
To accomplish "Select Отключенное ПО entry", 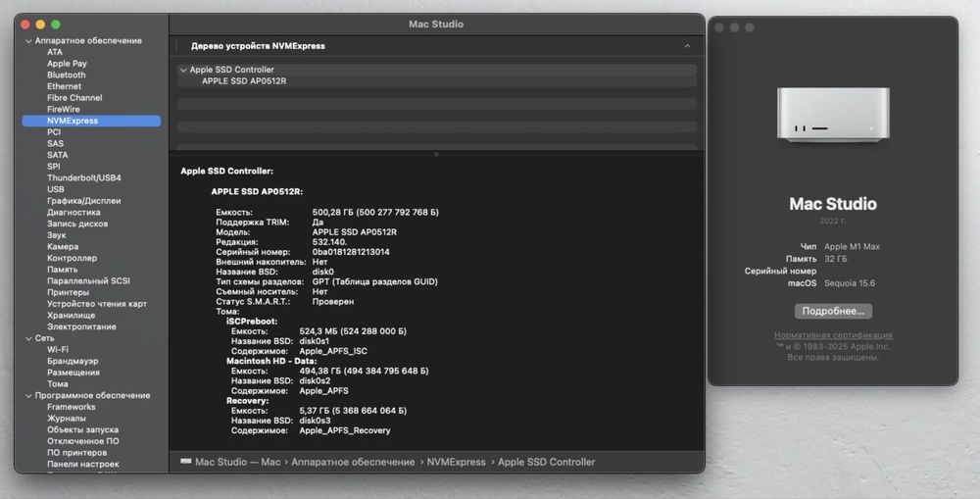I will (82, 441).
